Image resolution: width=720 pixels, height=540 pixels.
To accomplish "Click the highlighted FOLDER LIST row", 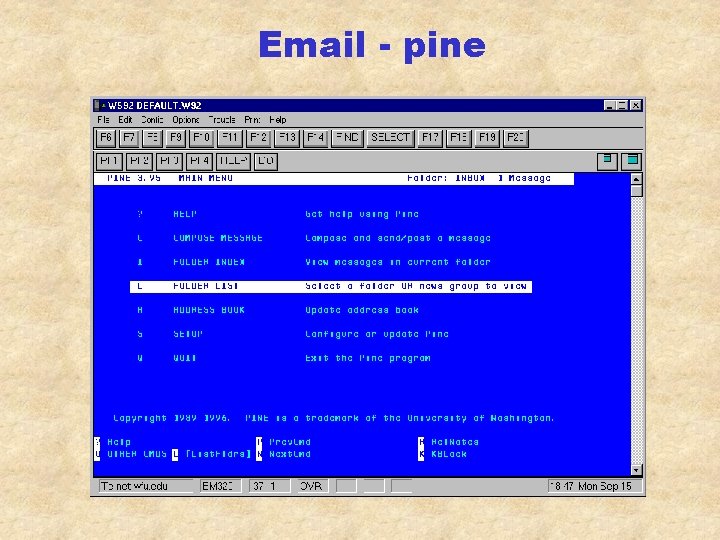I will (x=331, y=286).
